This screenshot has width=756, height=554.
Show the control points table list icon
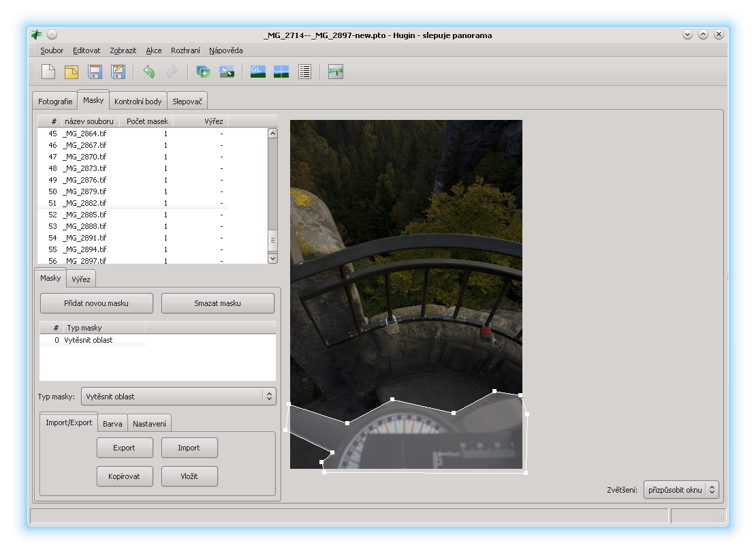pos(304,72)
